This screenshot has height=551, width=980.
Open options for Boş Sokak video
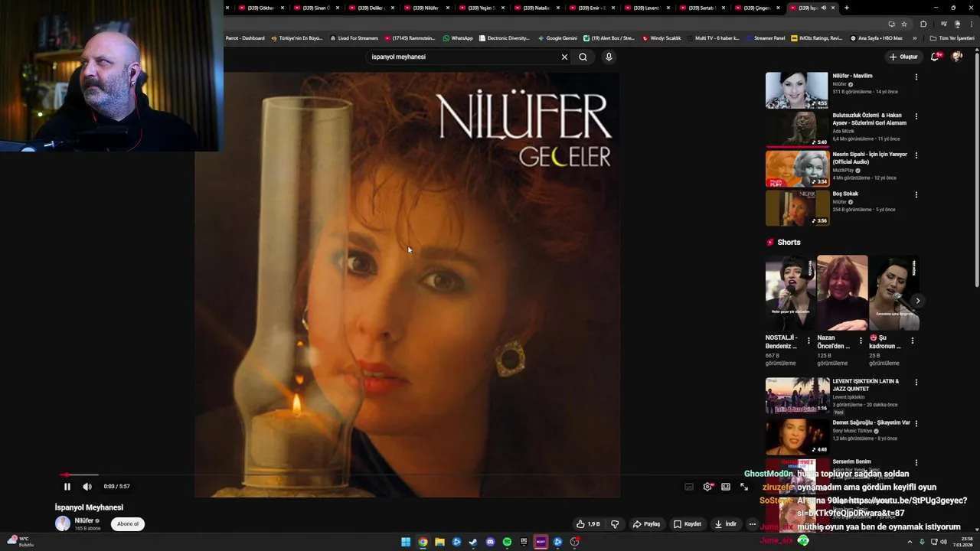pos(916,194)
